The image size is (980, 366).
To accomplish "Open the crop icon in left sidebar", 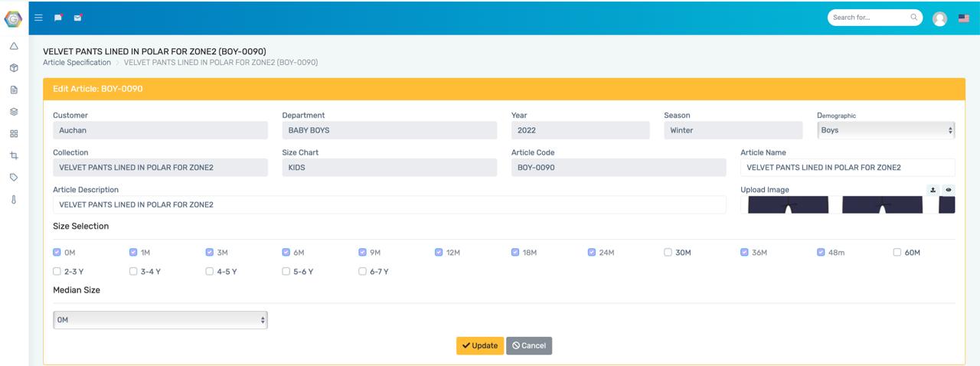I will click(14, 155).
